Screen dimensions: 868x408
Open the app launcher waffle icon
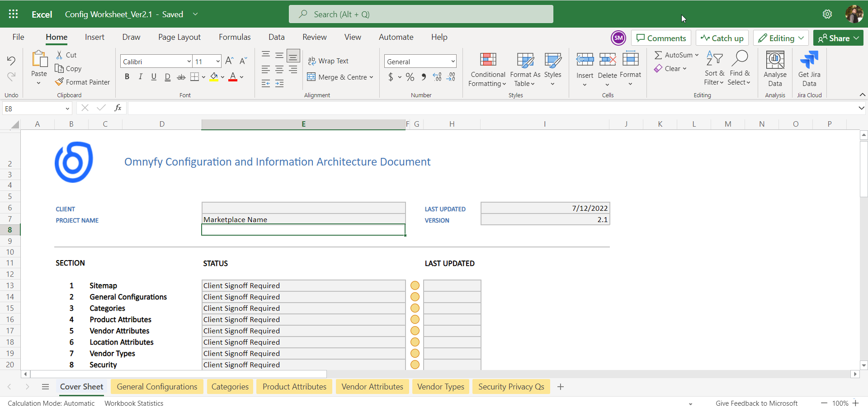(x=13, y=14)
